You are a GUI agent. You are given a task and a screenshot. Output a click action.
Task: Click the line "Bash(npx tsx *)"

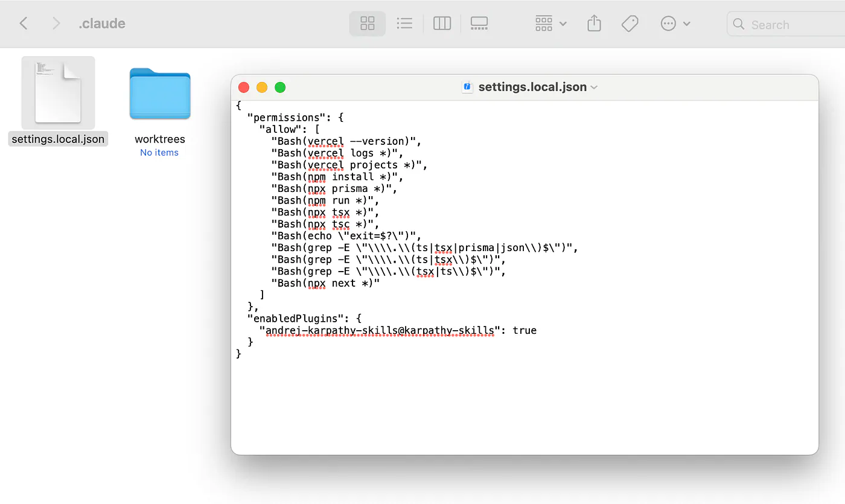point(325,212)
